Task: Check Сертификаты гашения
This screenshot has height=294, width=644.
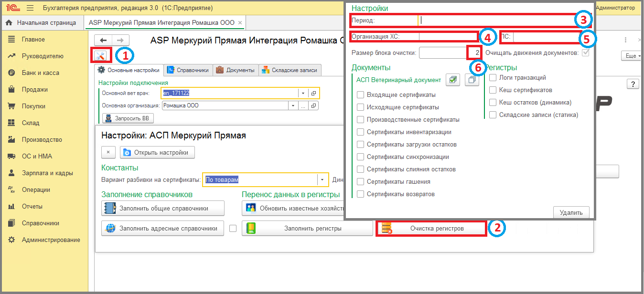Action: tap(361, 181)
